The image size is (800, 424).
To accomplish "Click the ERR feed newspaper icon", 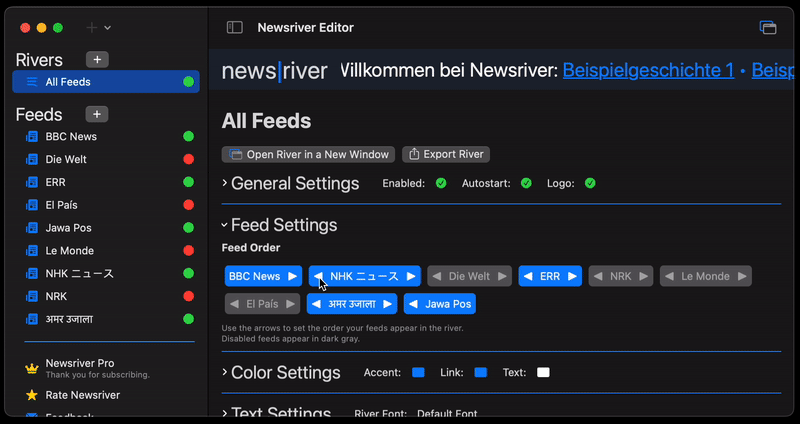I will 32,182.
